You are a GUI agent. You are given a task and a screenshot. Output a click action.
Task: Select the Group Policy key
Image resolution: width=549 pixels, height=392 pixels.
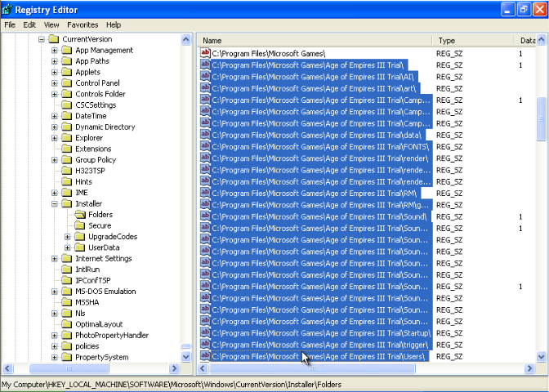(x=96, y=160)
